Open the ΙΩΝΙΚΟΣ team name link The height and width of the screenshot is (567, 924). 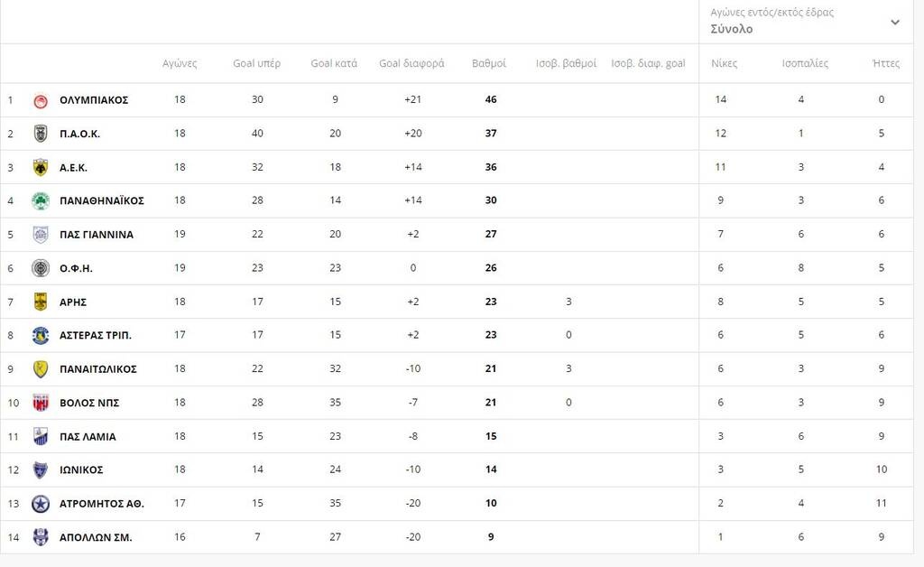pyautogui.click(x=81, y=469)
